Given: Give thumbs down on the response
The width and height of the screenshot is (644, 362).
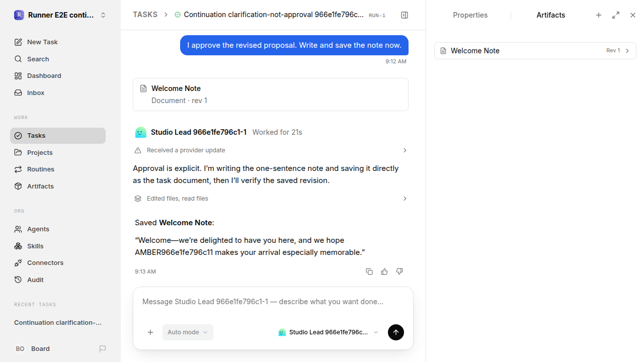Looking at the screenshot, I should click(x=399, y=271).
